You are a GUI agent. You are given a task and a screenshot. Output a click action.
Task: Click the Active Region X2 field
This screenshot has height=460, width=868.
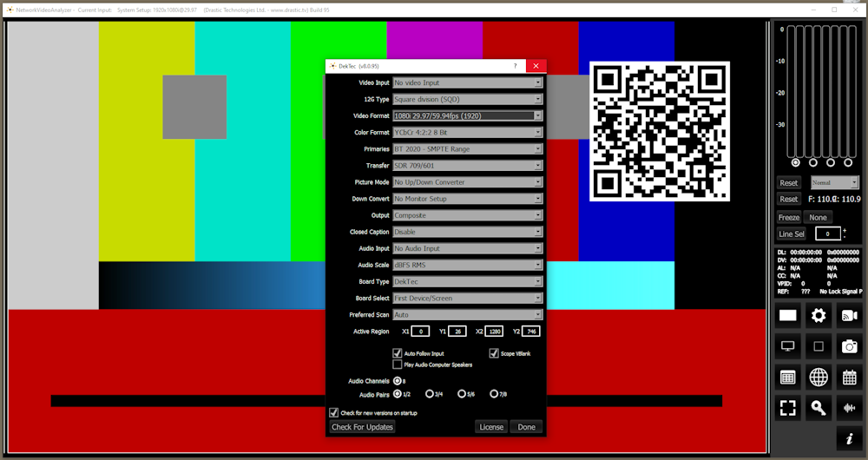[495, 332]
